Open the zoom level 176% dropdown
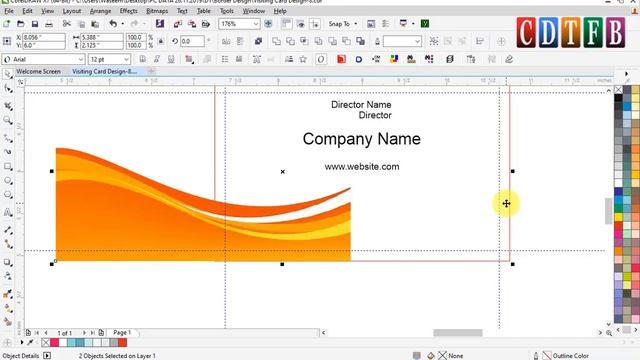The image size is (640, 360). point(256,24)
